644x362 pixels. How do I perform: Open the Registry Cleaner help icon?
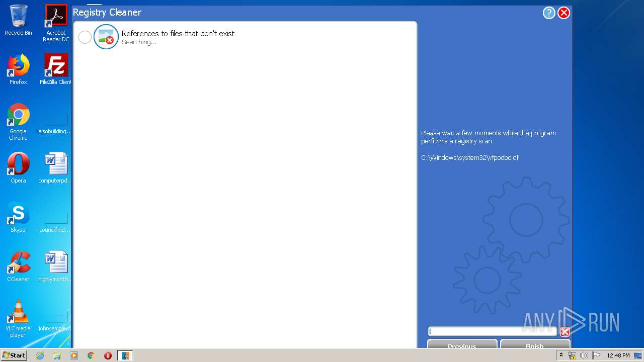[549, 13]
